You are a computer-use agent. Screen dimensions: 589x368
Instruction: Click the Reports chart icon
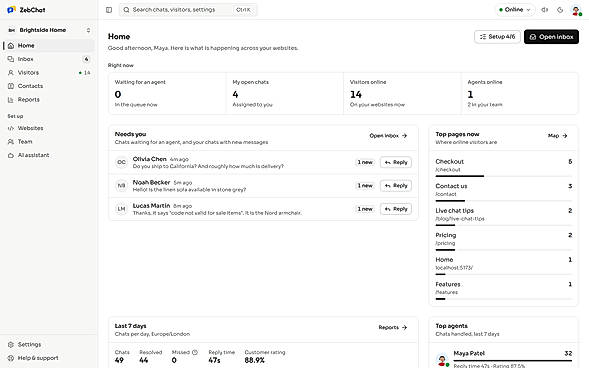[11, 100]
